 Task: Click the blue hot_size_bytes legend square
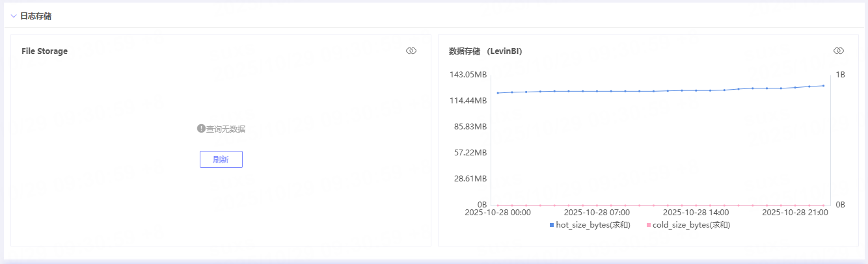(552, 225)
